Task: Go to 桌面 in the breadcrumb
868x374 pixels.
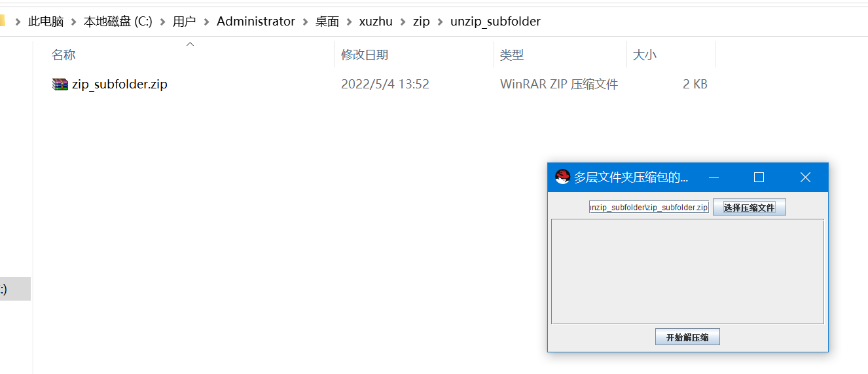Action: [x=327, y=22]
